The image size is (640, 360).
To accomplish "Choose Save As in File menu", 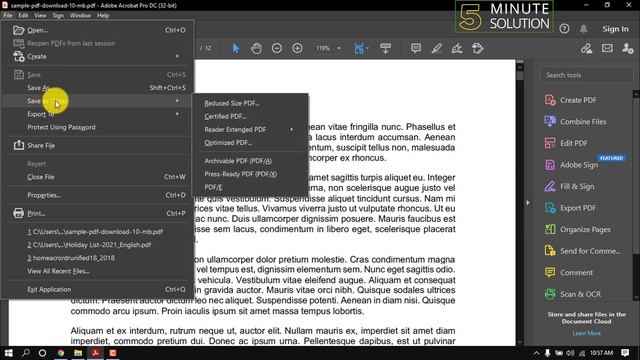I will [x=98, y=88].
